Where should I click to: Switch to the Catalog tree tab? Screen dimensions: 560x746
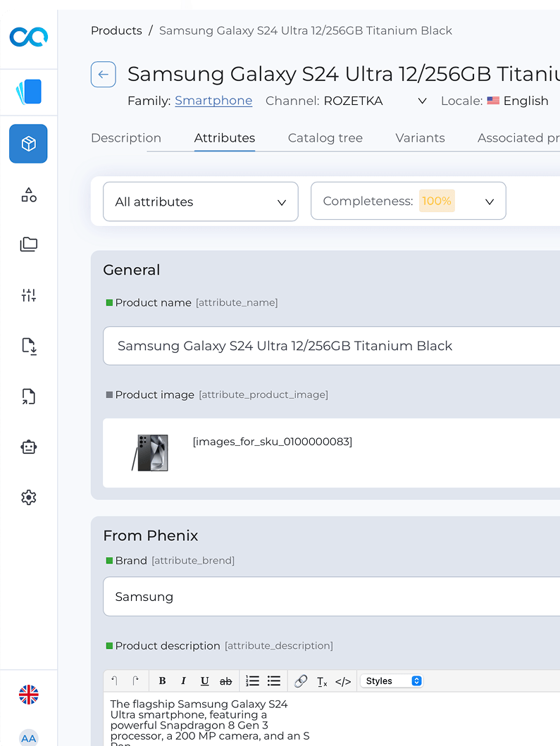click(325, 138)
